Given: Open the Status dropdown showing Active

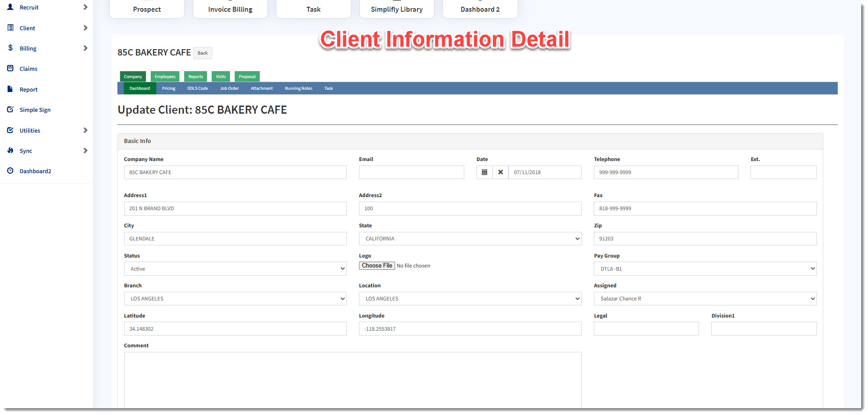Looking at the screenshot, I should click(x=235, y=269).
